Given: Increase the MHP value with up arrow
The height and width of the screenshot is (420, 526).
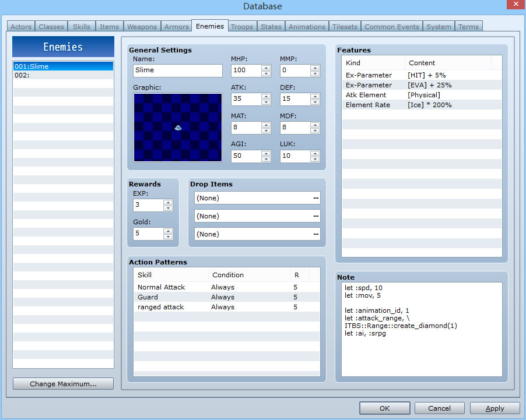Looking at the screenshot, I should click(x=266, y=68).
